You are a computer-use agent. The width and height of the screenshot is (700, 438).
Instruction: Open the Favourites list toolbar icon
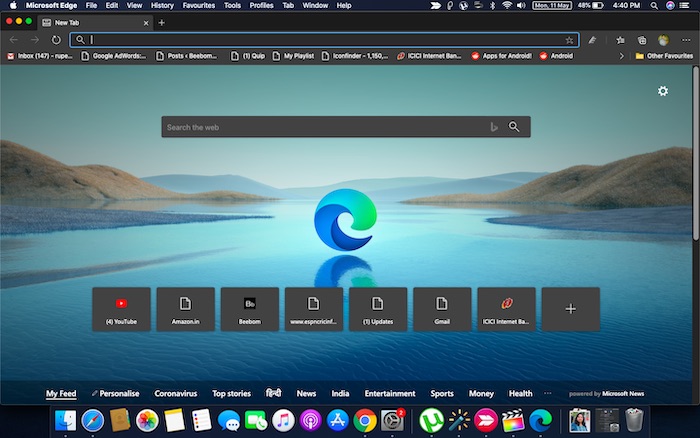pos(620,40)
